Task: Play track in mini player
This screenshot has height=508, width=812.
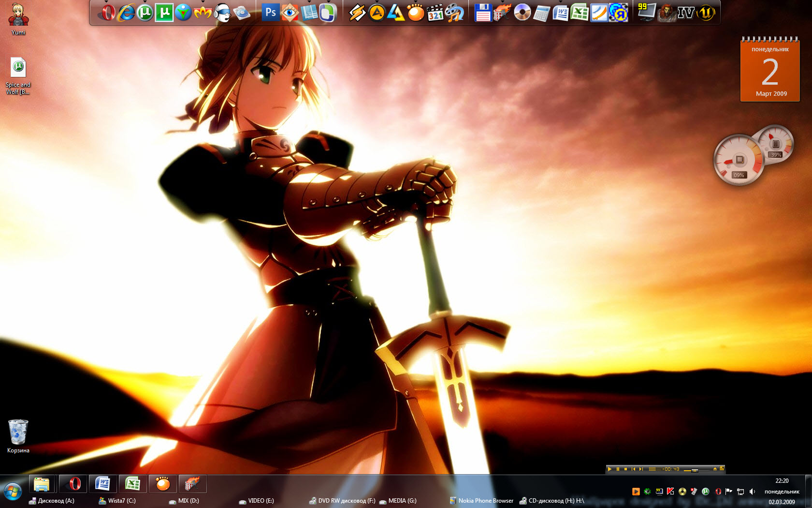Action: (609, 469)
